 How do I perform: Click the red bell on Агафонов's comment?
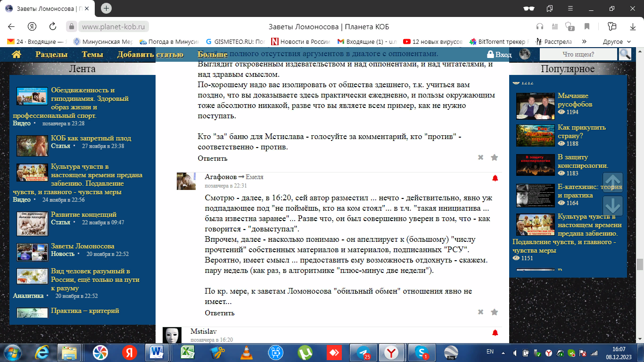tap(495, 178)
